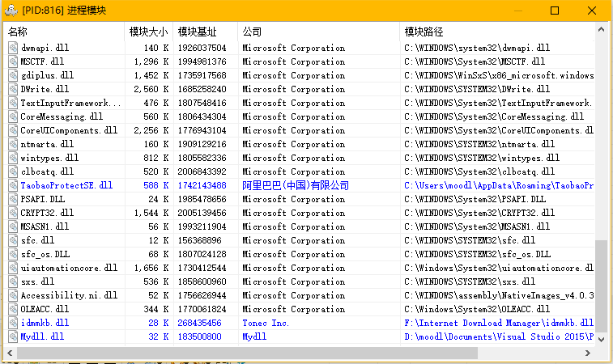The width and height of the screenshot is (613, 364).
Task: Click the file icon beside CRYPT32.dll
Action: pyautogui.click(x=13, y=213)
